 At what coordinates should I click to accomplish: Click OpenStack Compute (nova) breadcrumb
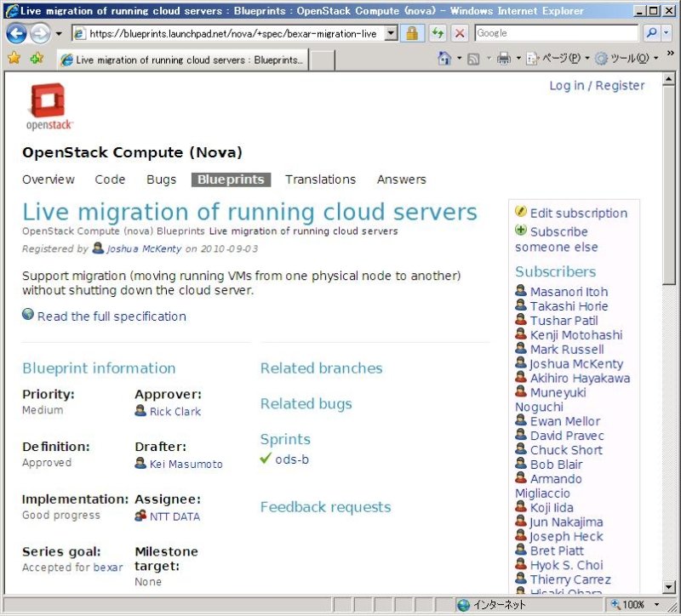[x=88, y=231]
